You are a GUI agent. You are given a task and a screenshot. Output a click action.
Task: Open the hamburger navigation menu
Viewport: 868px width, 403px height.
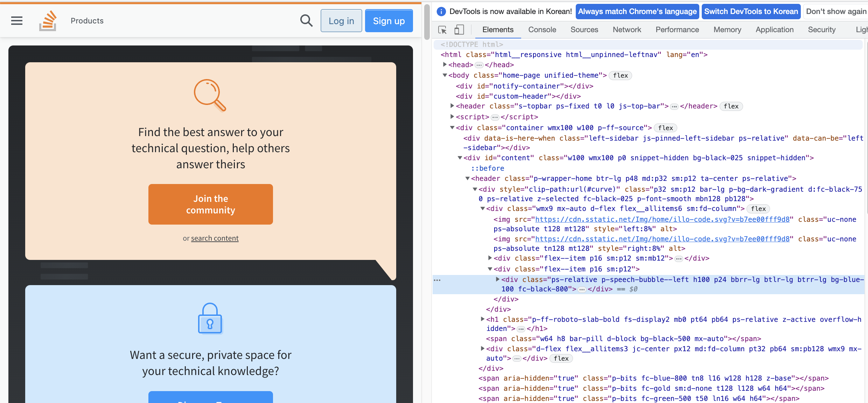click(x=17, y=21)
